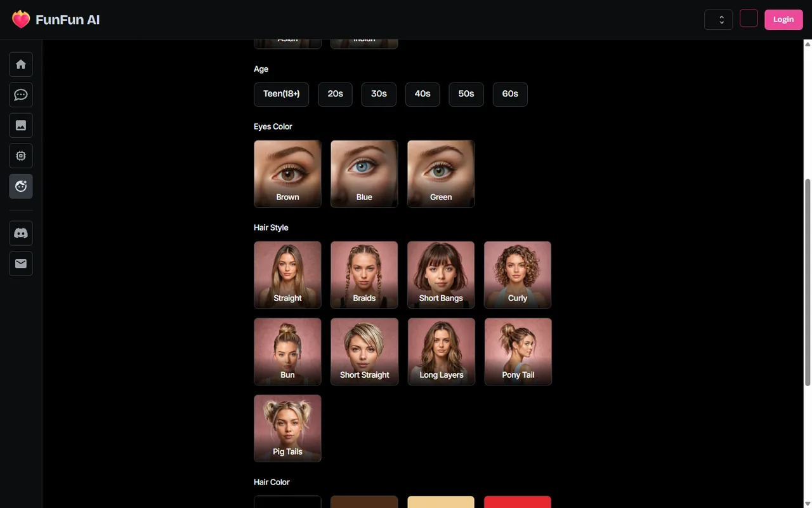Open the language selector dropdown in header
Viewport: 812px width, 508px height.
(x=719, y=20)
